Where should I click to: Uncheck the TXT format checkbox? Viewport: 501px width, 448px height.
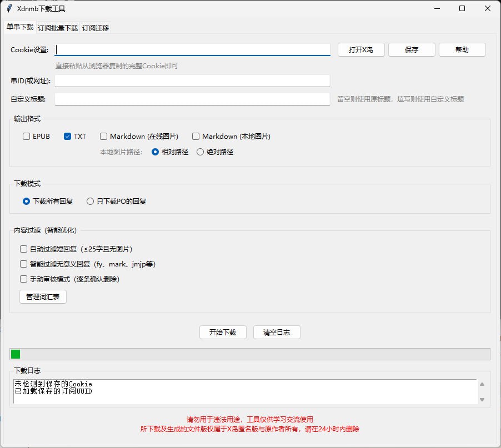coord(68,137)
